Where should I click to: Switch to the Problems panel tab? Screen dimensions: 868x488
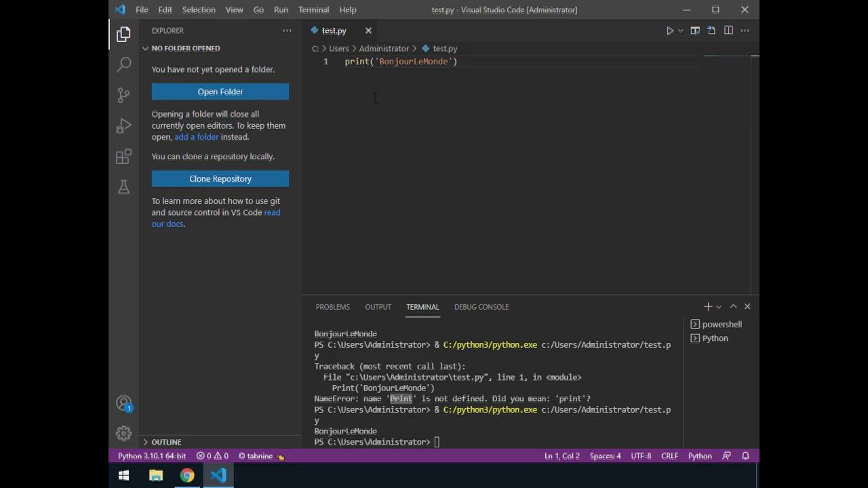coord(332,307)
